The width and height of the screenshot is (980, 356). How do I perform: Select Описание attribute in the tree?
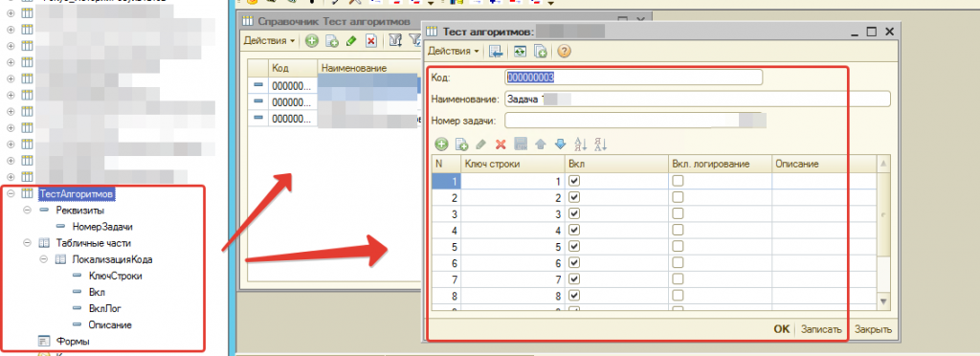[x=110, y=324]
